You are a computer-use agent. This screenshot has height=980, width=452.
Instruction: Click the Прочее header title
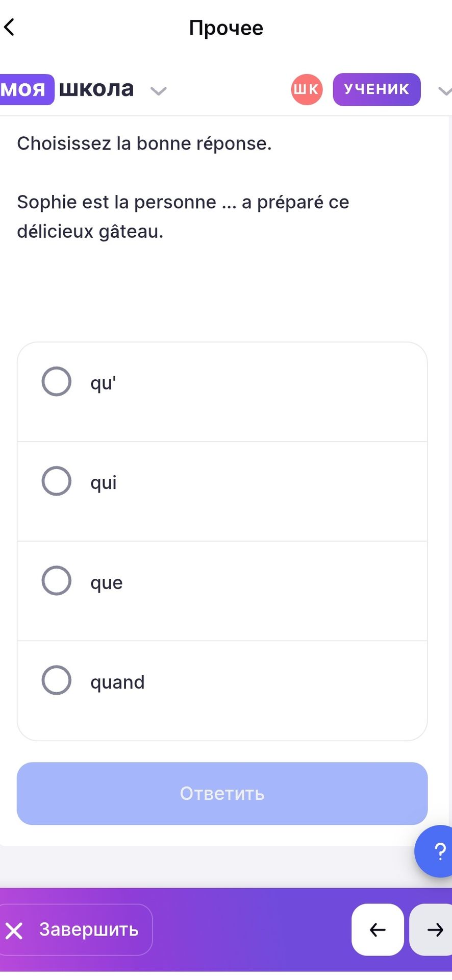coord(226,28)
